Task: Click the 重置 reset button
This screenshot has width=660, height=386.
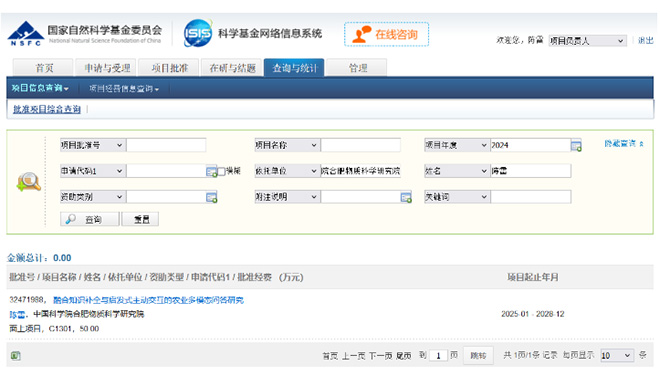Action: (x=141, y=219)
